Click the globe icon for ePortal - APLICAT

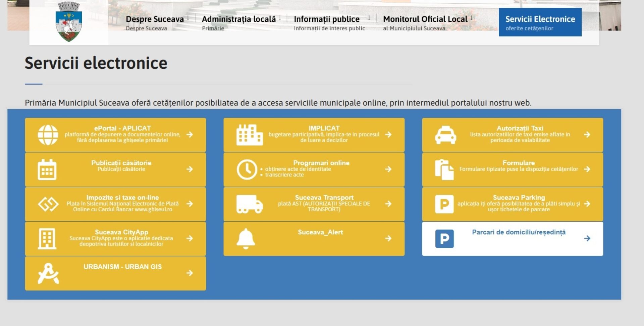tap(48, 135)
